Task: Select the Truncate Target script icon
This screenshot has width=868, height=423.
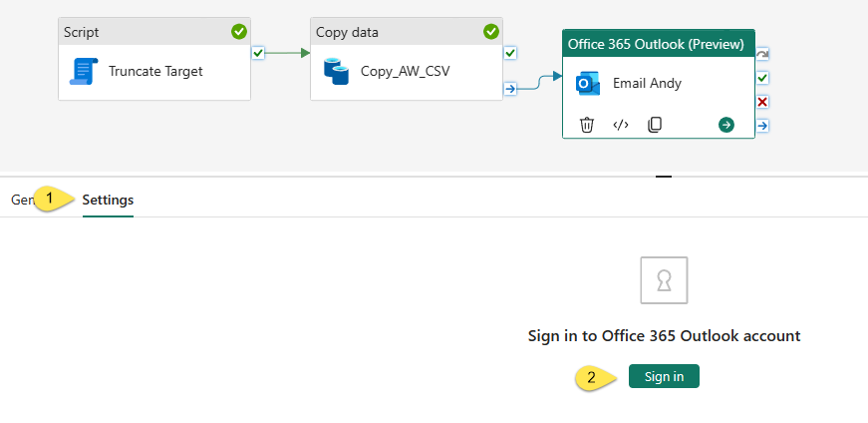Action: [x=84, y=72]
